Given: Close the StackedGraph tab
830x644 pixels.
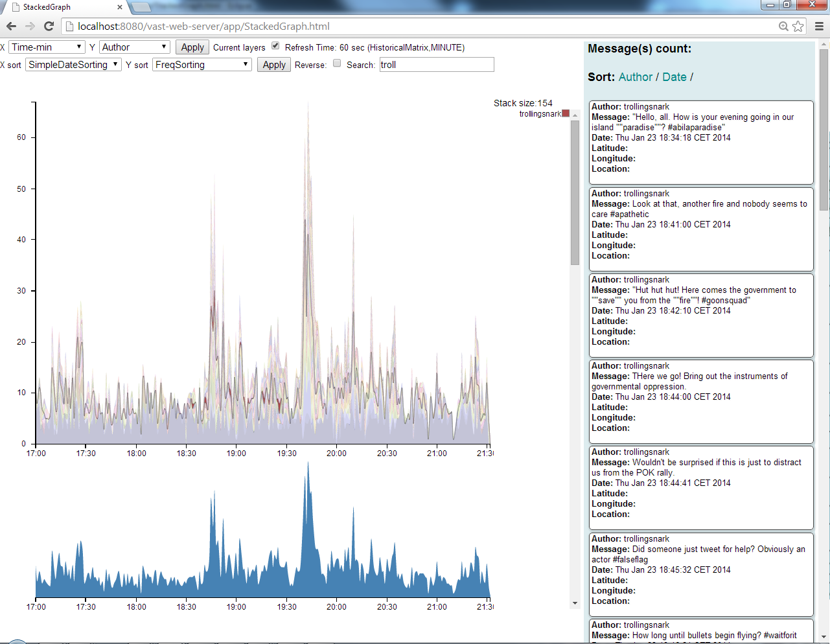Looking at the screenshot, I should tap(119, 7).
